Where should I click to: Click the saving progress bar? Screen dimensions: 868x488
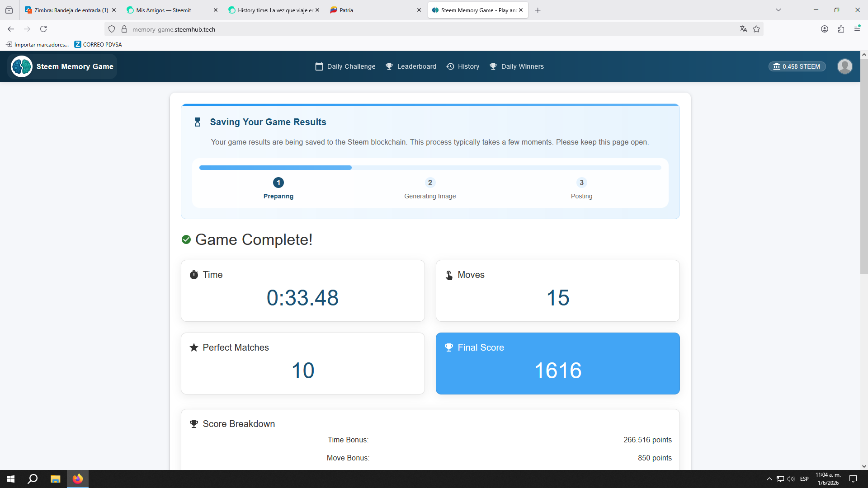430,168
